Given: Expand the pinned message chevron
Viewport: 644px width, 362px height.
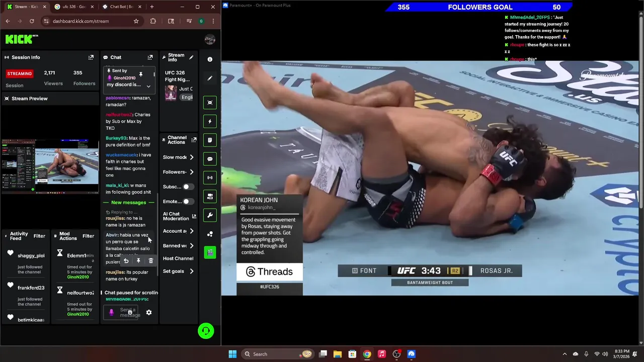Looking at the screenshot, I should coord(148,86).
